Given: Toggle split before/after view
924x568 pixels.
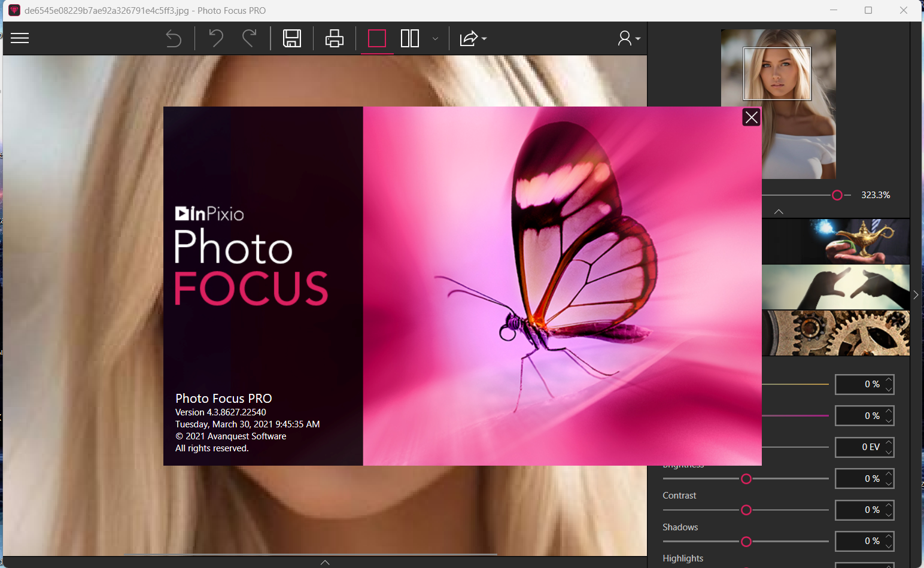Looking at the screenshot, I should coord(410,39).
